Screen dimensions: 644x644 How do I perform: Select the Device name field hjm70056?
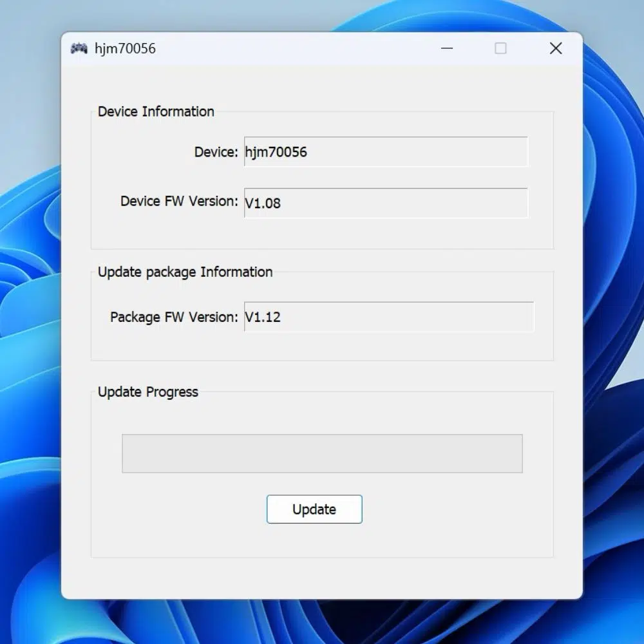[x=386, y=151]
